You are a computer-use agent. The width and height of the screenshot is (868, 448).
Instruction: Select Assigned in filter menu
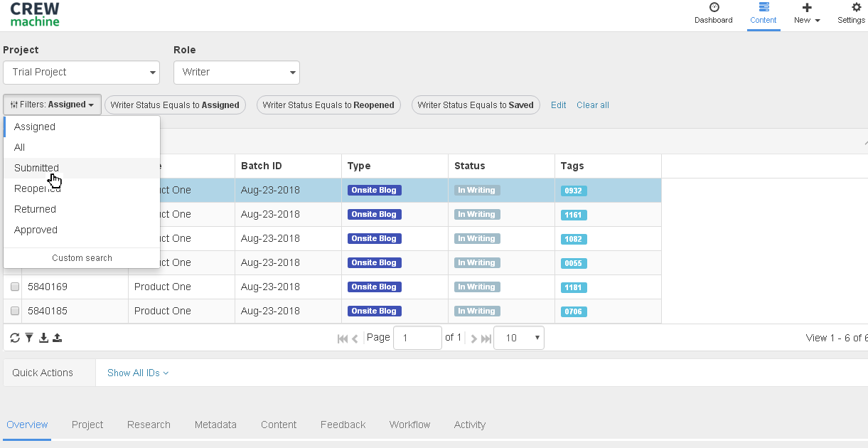coord(82,127)
